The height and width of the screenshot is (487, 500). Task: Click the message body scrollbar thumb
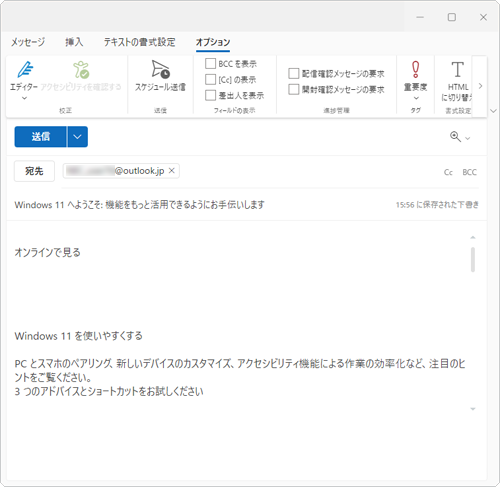point(473,259)
